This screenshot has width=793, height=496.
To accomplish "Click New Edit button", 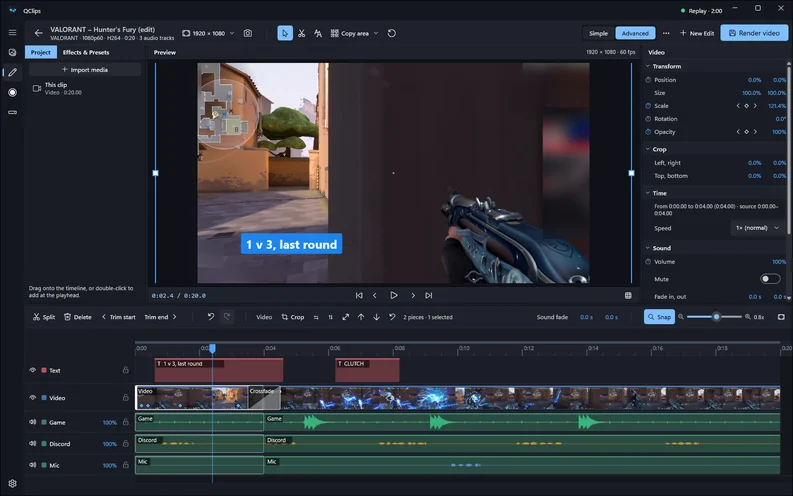I will [x=697, y=33].
